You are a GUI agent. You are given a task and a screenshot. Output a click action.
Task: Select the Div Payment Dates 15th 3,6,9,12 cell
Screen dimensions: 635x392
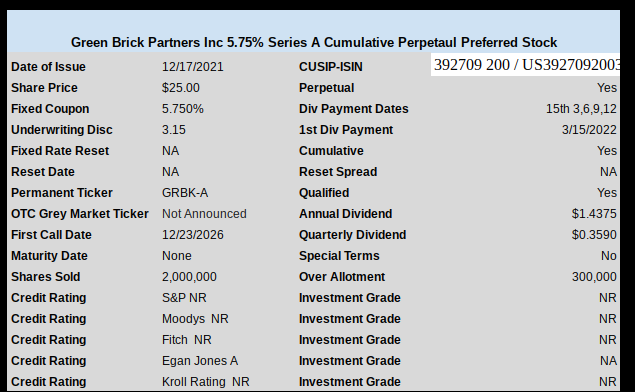(x=581, y=109)
